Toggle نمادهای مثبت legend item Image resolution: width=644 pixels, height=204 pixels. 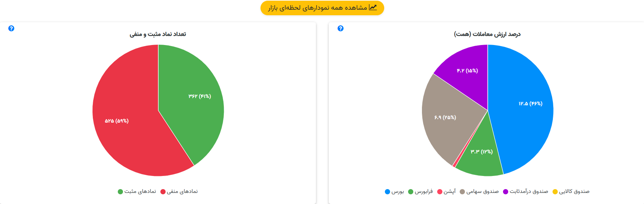pos(137,192)
